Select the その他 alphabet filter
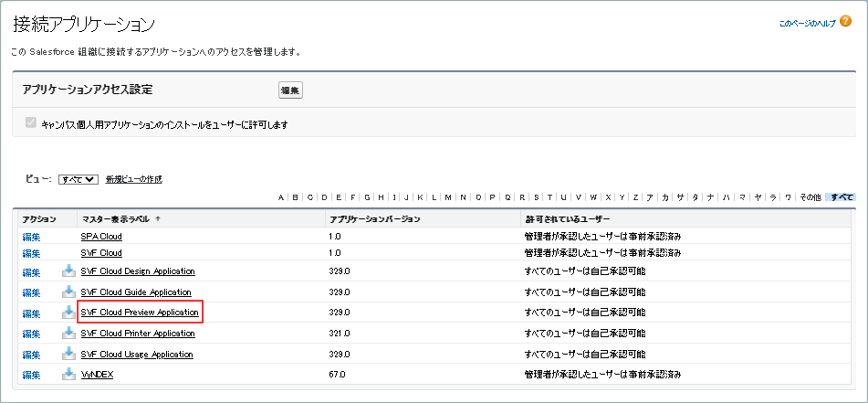The image size is (868, 403). (x=810, y=197)
